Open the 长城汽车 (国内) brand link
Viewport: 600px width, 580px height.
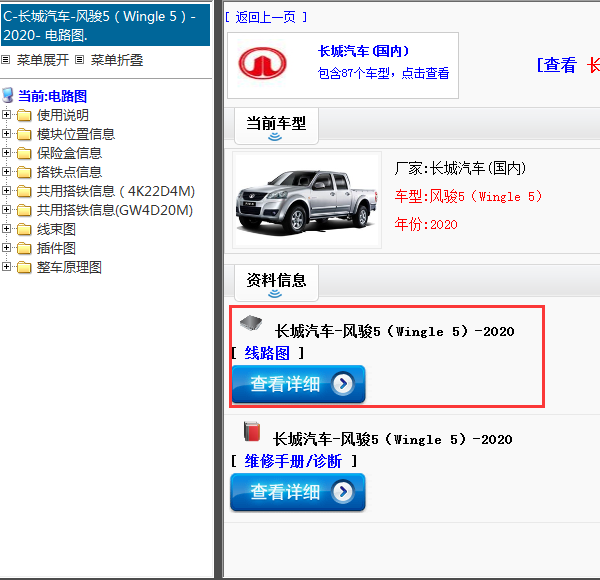364,51
